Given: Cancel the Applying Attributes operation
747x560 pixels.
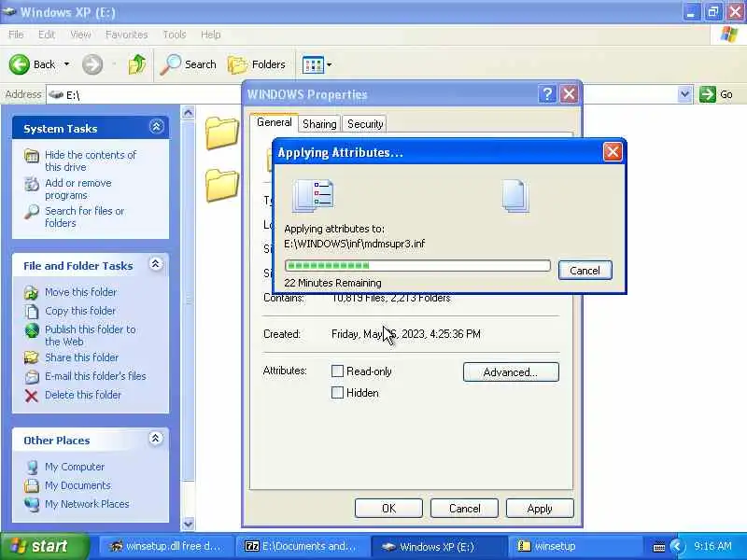Looking at the screenshot, I should 585,271.
